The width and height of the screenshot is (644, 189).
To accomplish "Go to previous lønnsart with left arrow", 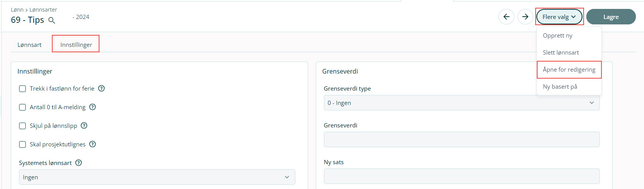I will coord(506,17).
